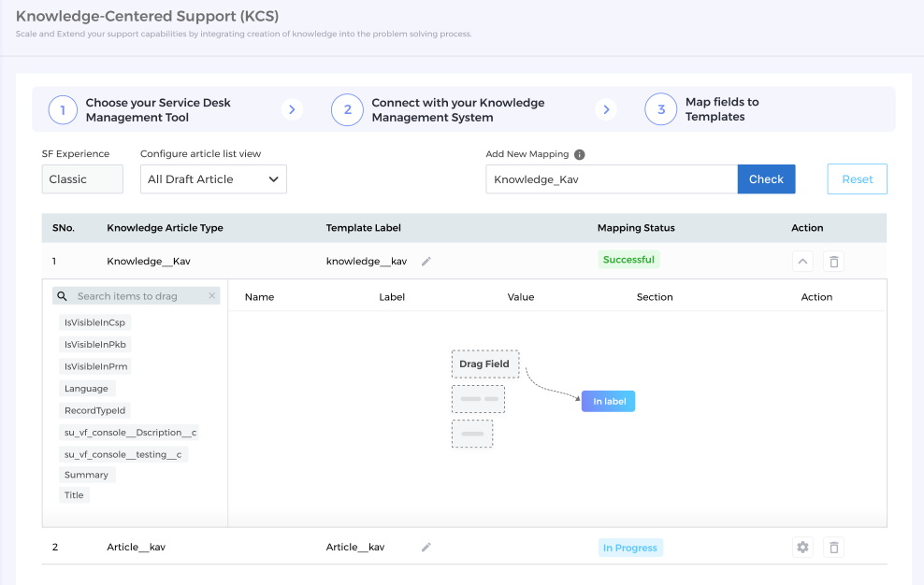The height and width of the screenshot is (585, 924).
Task: Click the magnifier icon in drag search
Action: pyautogui.click(x=63, y=296)
